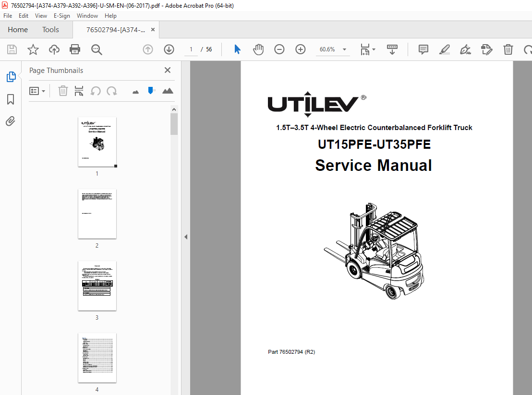Select page 4 thumbnail

pyautogui.click(x=97, y=358)
